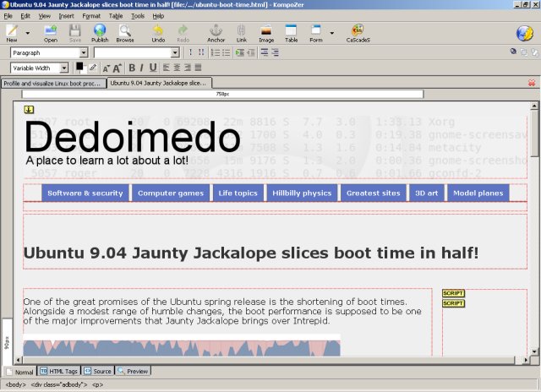Image resolution: width=541 pixels, height=392 pixels.
Task: Open the Edit menu
Action: click(x=25, y=16)
